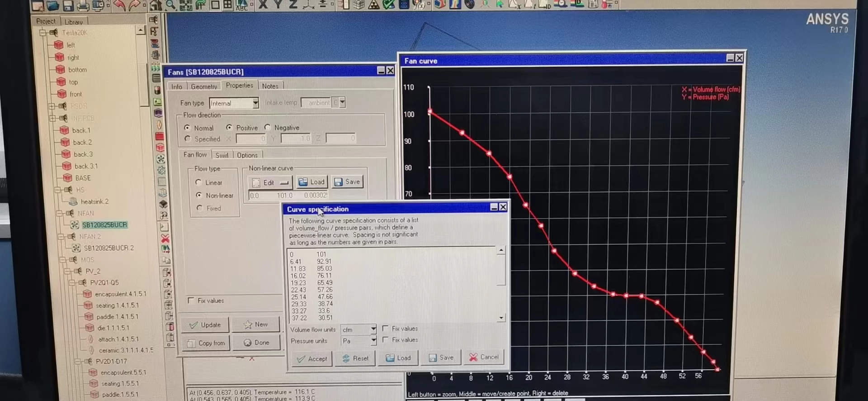This screenshot has width=868, height=401.
Task: Click the Redo arrow icon
Action: tap(134, 5)
